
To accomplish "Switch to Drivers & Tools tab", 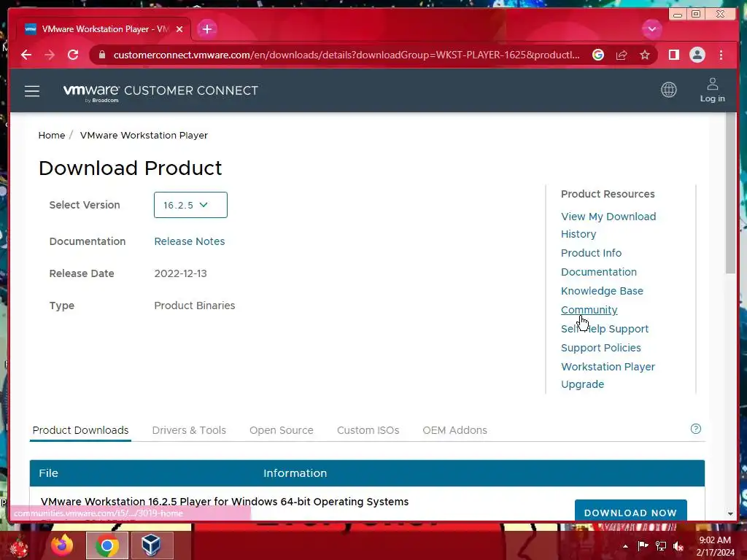I will (x=189, y=430).
